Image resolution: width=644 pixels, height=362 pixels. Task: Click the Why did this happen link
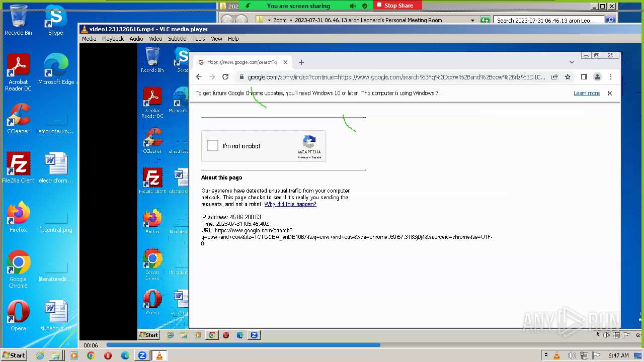tap(290, 204)
